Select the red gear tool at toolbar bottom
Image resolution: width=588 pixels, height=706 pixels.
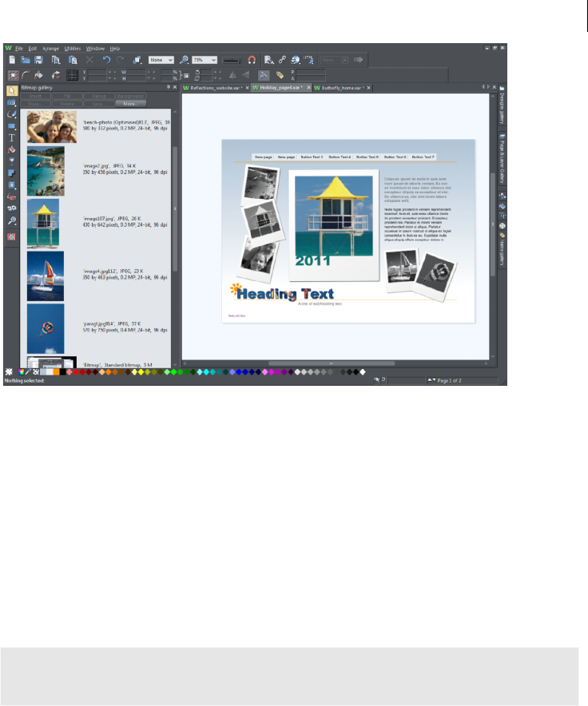12,237
